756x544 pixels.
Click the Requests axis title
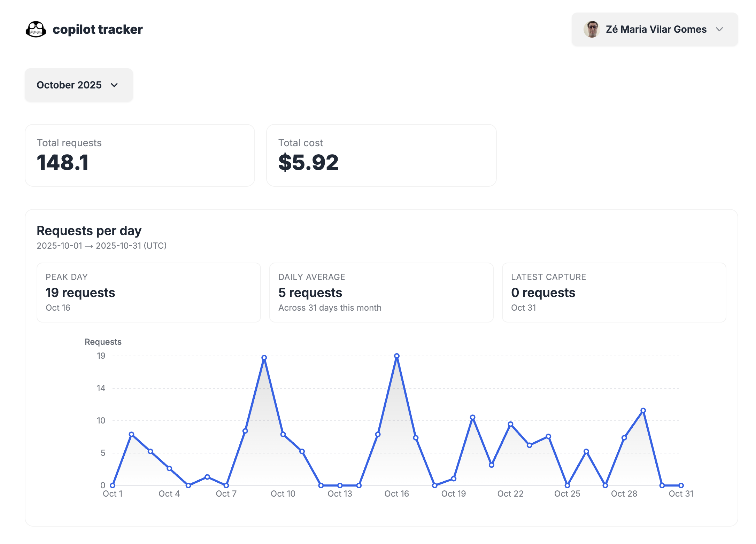click(x=103, y=342)
